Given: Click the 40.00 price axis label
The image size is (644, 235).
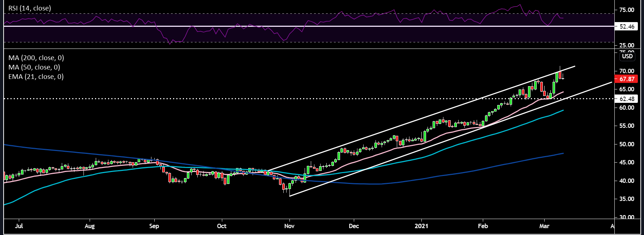Looking at the screenshot, I should point(627,181).
